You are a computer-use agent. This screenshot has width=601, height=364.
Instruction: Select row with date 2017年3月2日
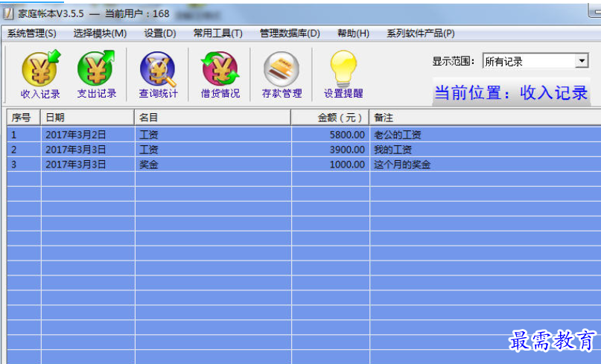304,135
